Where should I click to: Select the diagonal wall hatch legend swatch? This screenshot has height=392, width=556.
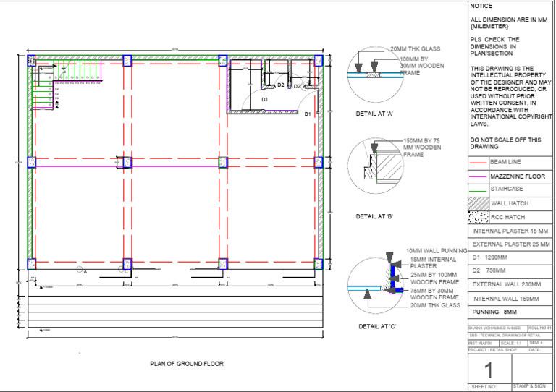pos(479,203)
